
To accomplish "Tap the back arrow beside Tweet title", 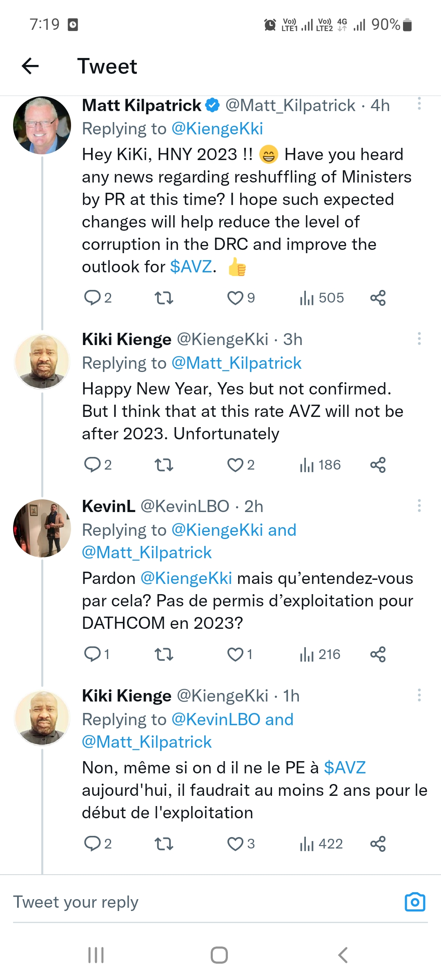I will 30,66.
